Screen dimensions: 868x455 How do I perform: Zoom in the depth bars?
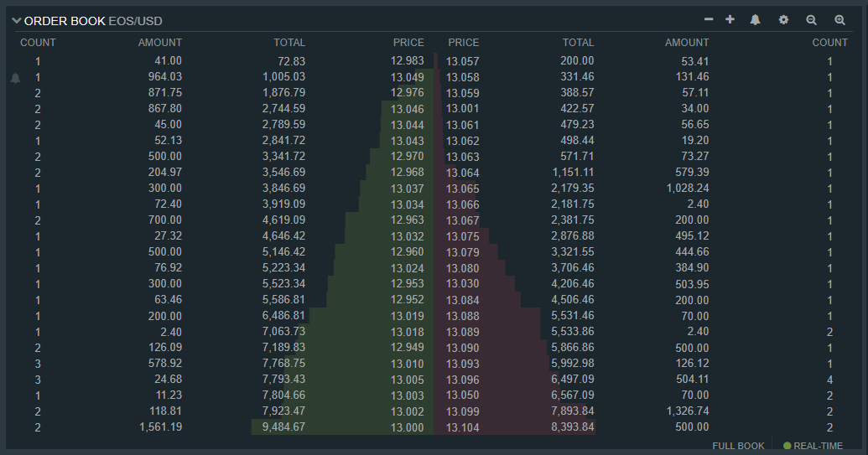click(839, 20)
